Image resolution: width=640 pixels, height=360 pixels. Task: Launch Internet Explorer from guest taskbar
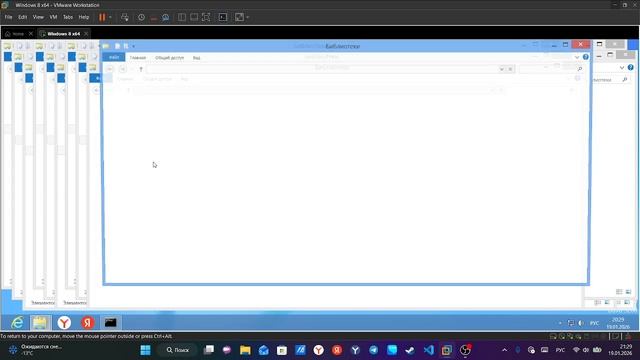point(17,322)
